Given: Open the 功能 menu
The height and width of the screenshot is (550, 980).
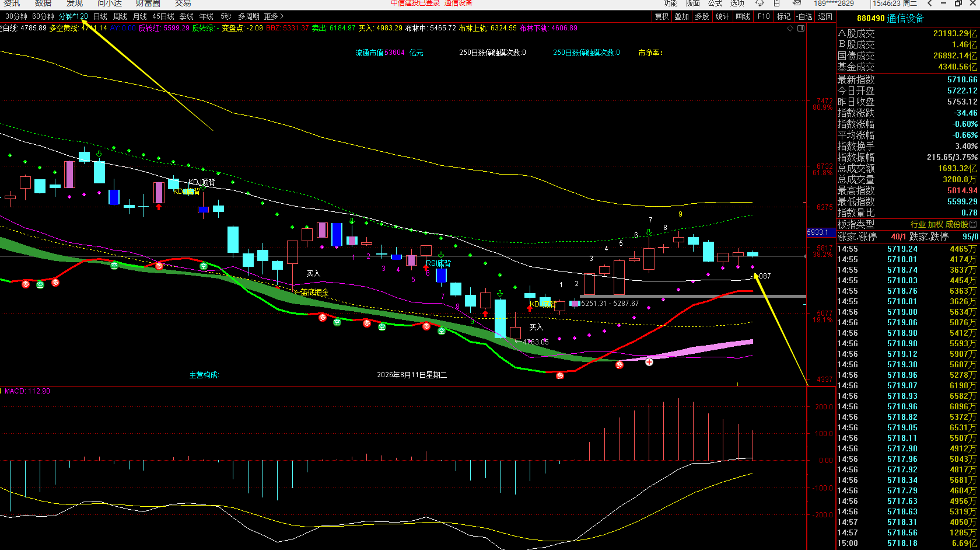Looking at the screenshot, I should 671,4.
